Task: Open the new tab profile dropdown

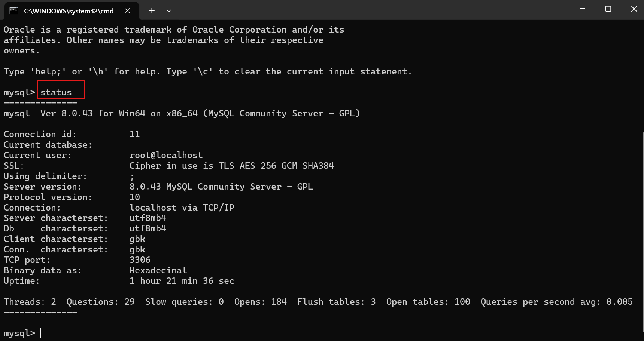Action: [168, 11]
